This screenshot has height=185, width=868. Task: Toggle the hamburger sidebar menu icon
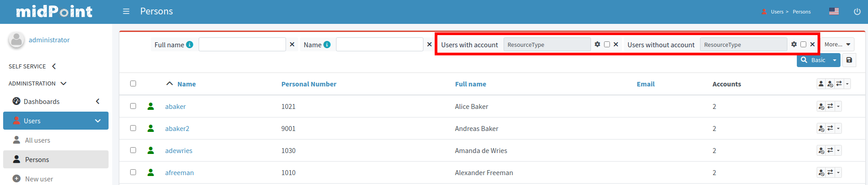coord(126,12)
